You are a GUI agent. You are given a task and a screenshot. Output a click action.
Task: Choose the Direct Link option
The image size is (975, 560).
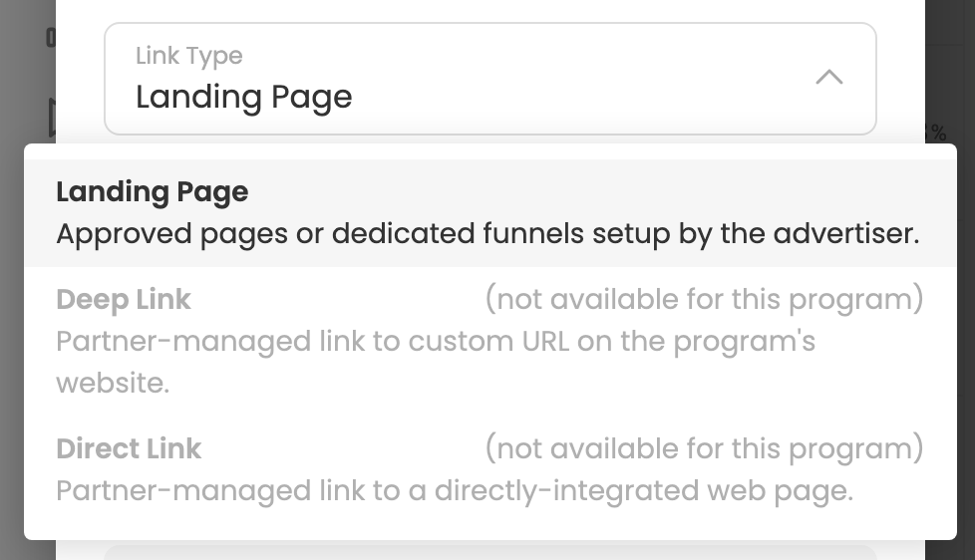pos(129,448)
